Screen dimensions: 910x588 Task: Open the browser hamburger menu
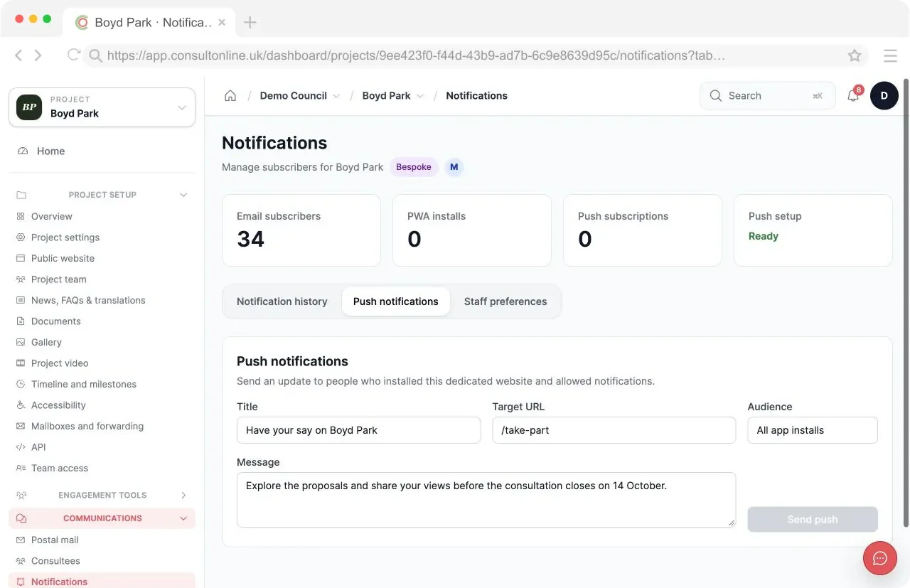coord(890,55)
